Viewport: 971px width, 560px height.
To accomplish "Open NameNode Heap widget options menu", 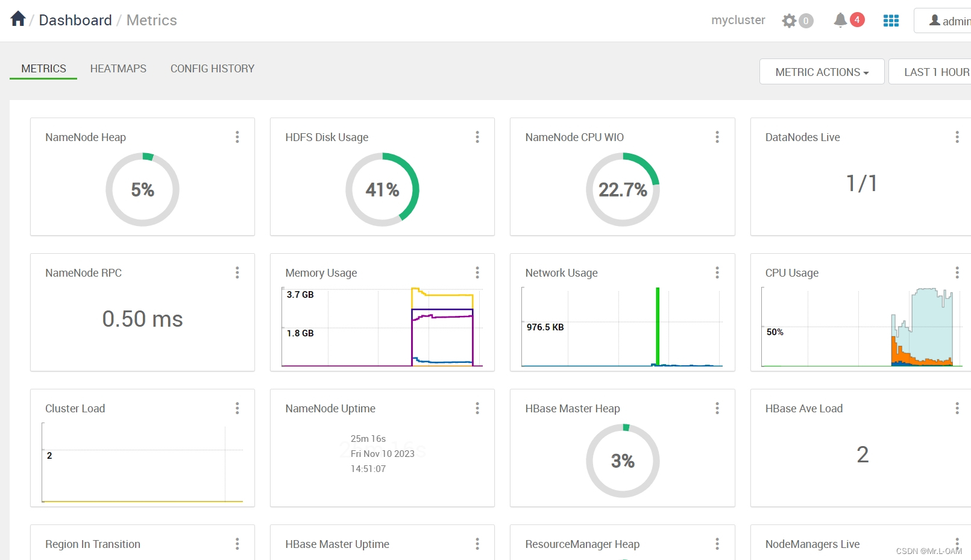I will coord(237,137).
